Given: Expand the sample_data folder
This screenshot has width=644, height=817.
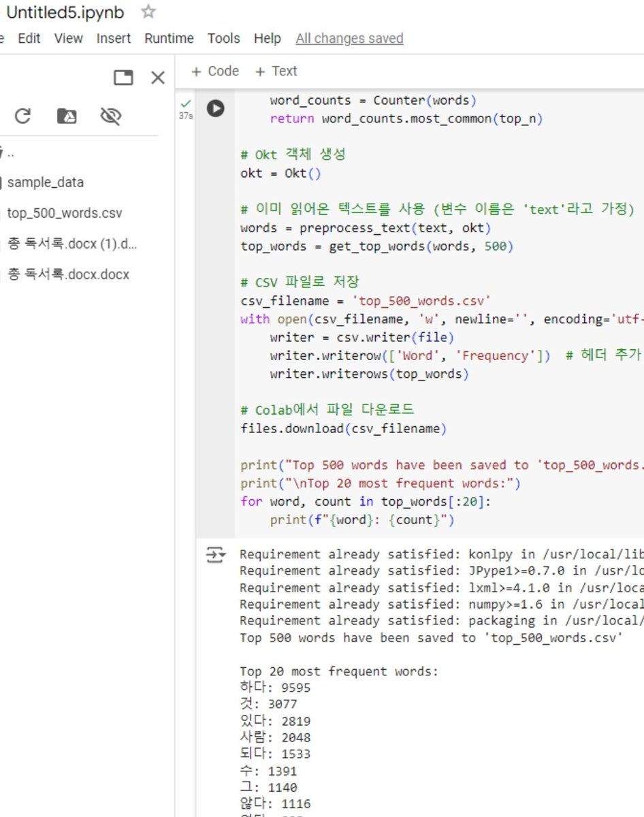Looking at the screenshot, I should pyautogui.click(x=46, y=182).
